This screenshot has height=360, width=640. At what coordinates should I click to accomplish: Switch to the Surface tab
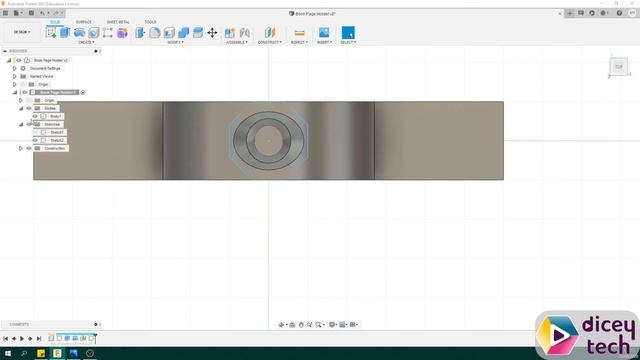[x=84, y=22]
